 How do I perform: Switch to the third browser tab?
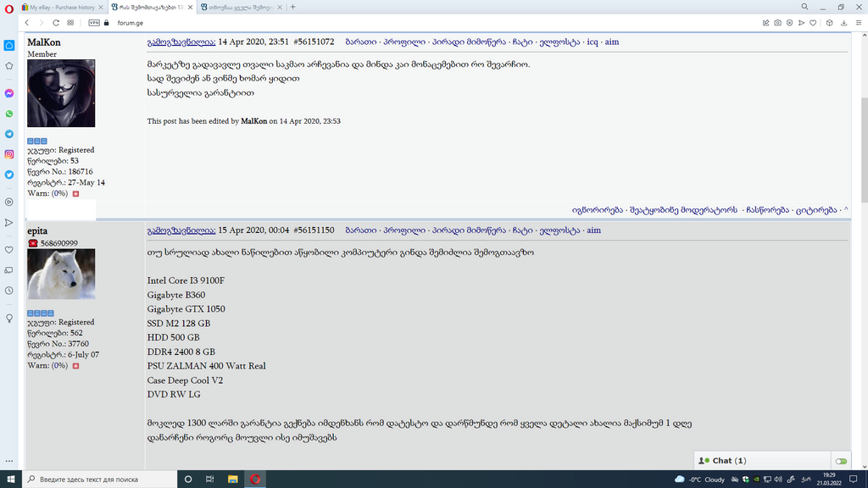coord(241,7)
